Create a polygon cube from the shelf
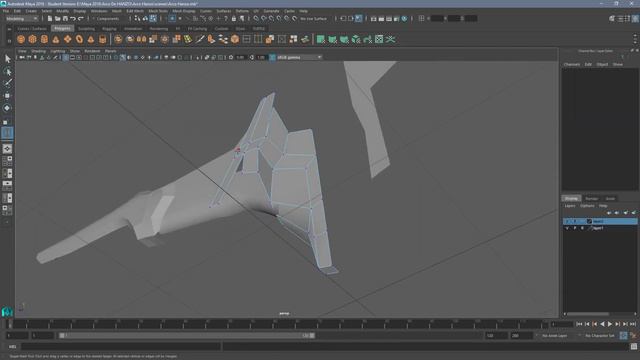The image size is (640, 360). 32,39
